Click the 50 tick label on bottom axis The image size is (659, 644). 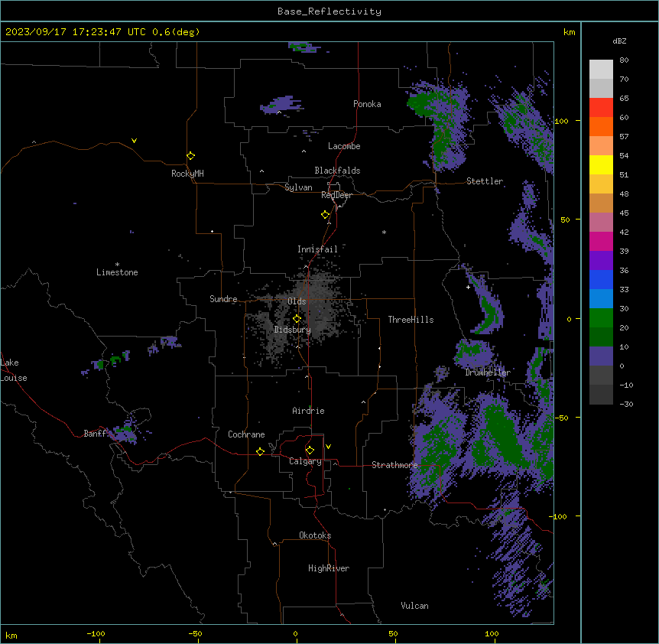click(x=393, y=633)
